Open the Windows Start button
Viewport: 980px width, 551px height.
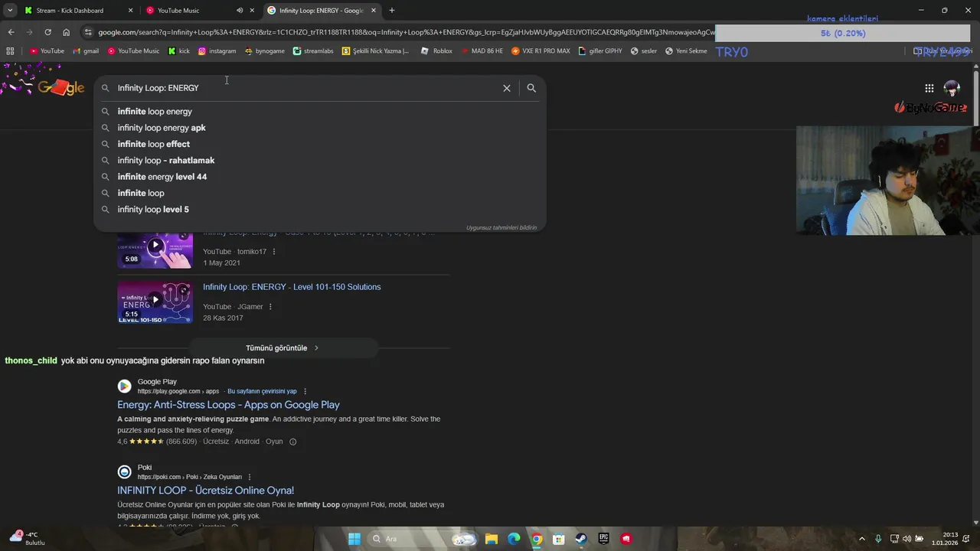click(354, 539)
